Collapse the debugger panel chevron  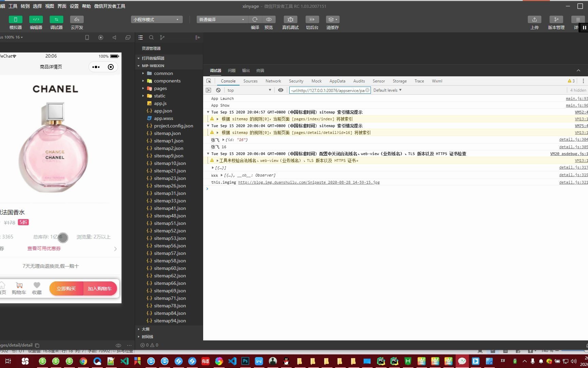pyautogui.click(x=578, y=71)
